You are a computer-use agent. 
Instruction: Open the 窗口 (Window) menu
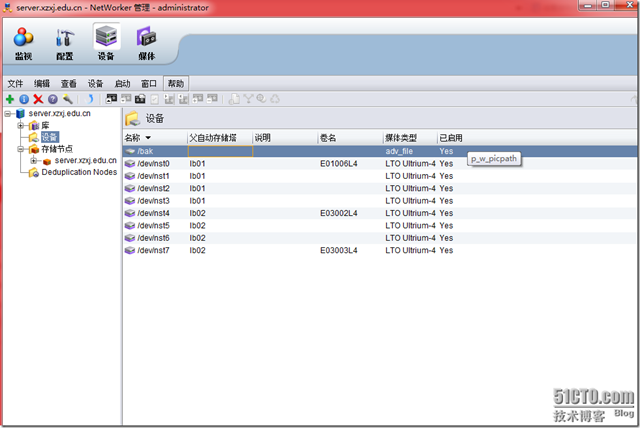click(x=149, y=84)
